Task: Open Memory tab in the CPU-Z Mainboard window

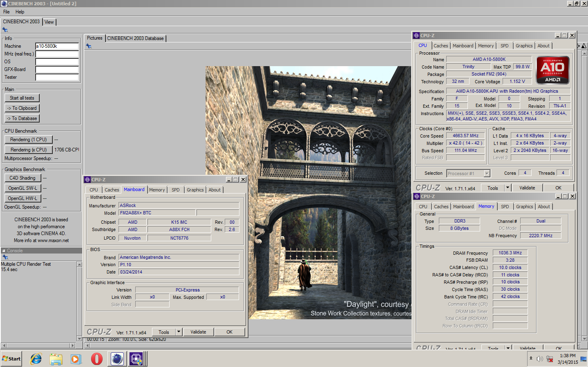Action: [x=157, y=190]
